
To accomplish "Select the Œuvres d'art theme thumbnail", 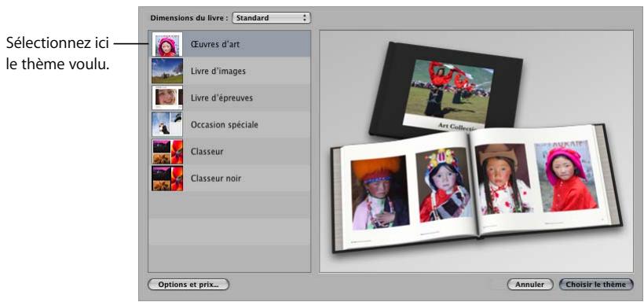I will pos(167,44).
